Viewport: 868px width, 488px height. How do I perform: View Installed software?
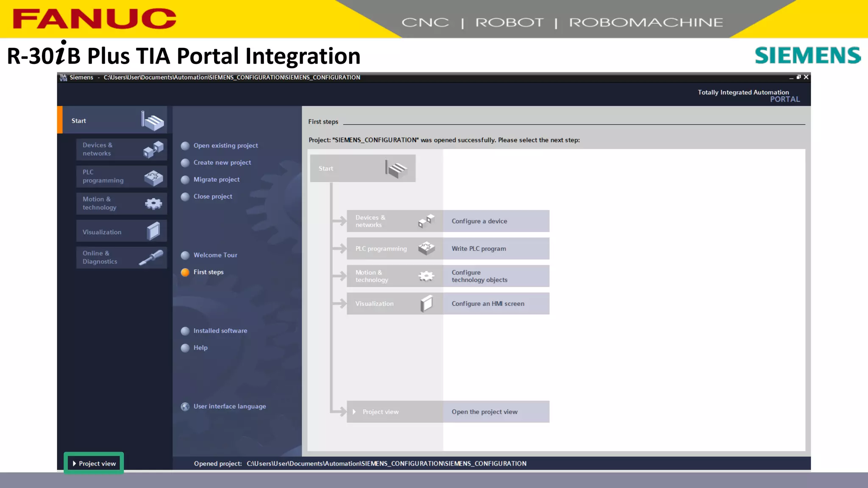point(220,331)
